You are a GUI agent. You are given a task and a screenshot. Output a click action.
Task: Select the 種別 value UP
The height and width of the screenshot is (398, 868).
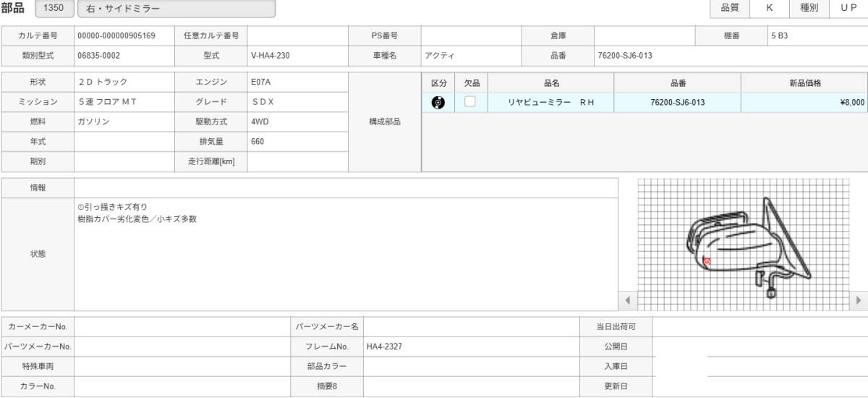[848, 7]
